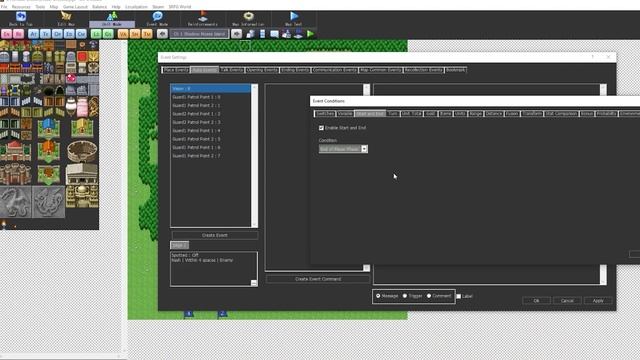Open the Condition dropdown in Event Conditions

coord(343,149)
